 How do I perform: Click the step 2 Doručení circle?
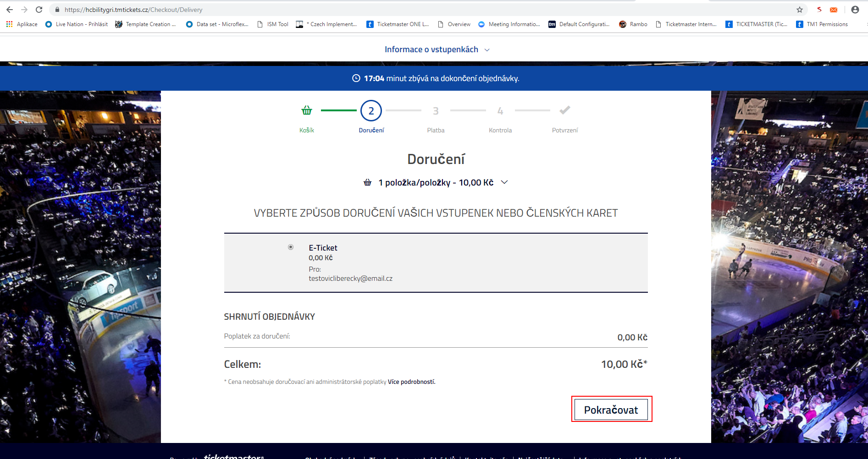click(371, 111)
